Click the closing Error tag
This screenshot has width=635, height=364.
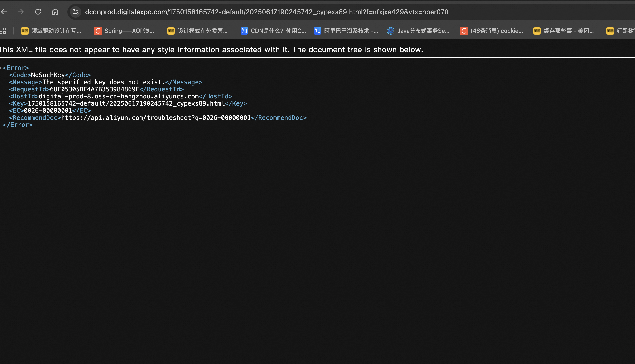tap(18, 125)
